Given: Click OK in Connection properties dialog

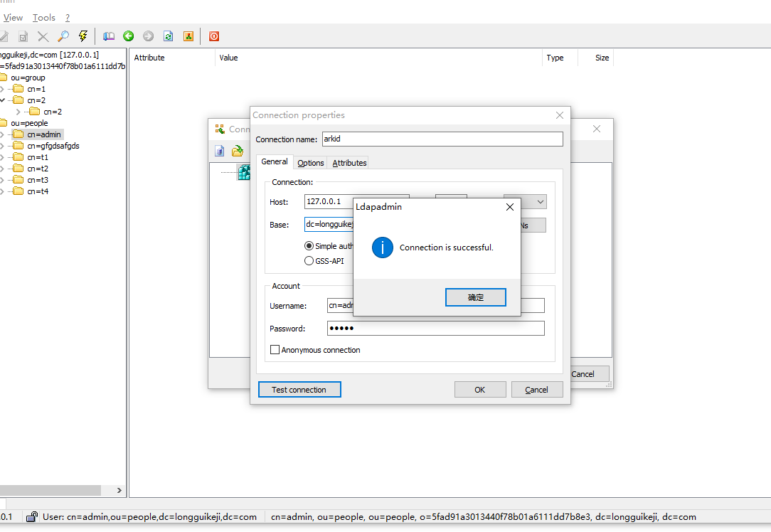Looking at the screenshot, I should (x=480, y=390).
